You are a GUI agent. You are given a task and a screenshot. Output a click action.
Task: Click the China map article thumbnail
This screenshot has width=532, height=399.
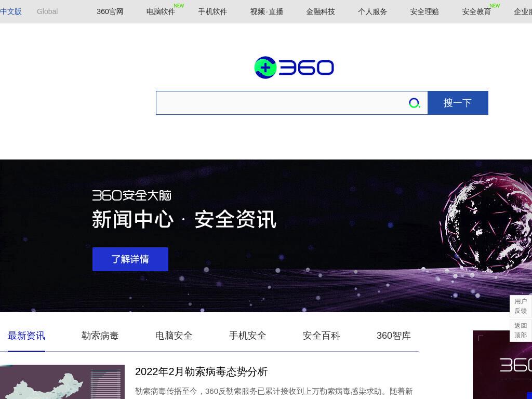click(62, 382)
